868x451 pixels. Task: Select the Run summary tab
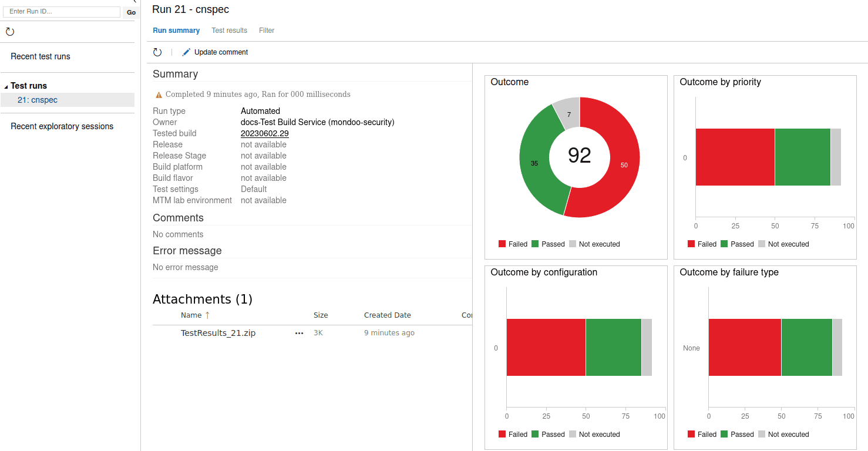[x=176, y=31]
